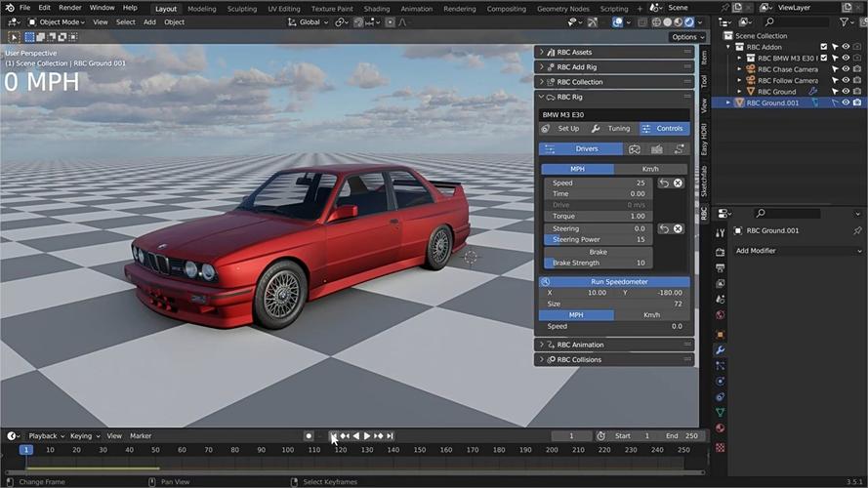Image resolution: width=868 pixels, height=488 pixels.
Task: Open the Render menu
Action: 69,8
